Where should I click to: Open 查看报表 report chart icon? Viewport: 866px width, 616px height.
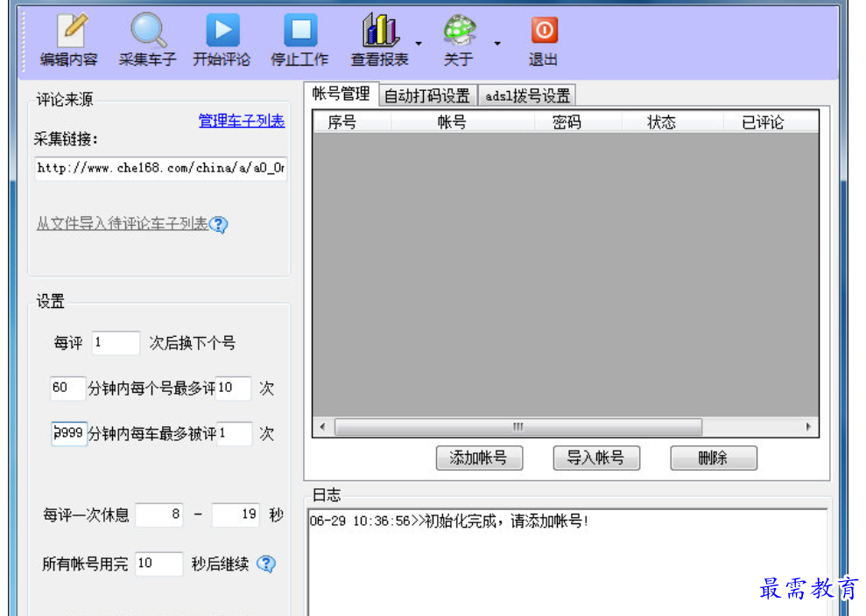point(380,31)
